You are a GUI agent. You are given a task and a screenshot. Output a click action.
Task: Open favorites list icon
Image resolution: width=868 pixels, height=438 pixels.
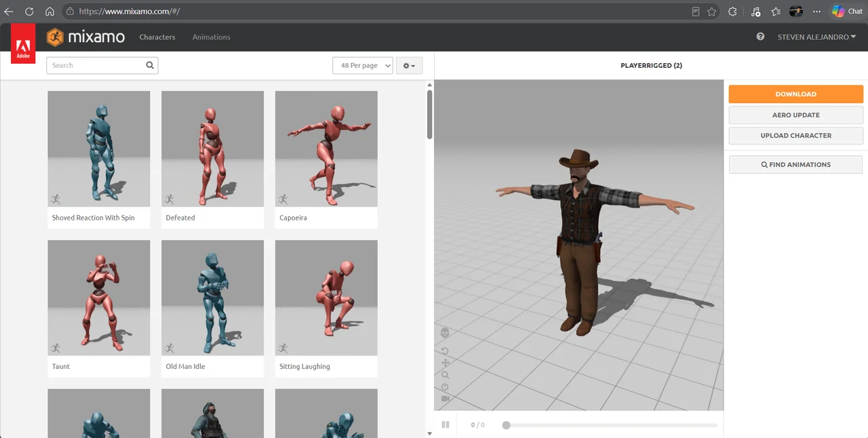(776, 12)
